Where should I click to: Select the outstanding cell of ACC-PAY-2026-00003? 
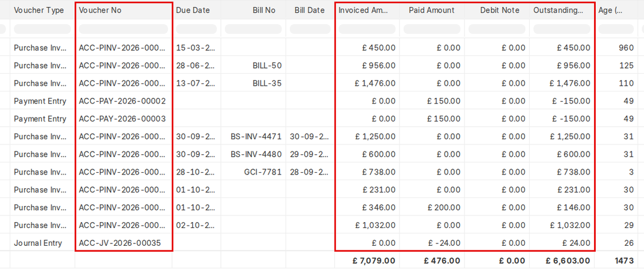[562, 119]
